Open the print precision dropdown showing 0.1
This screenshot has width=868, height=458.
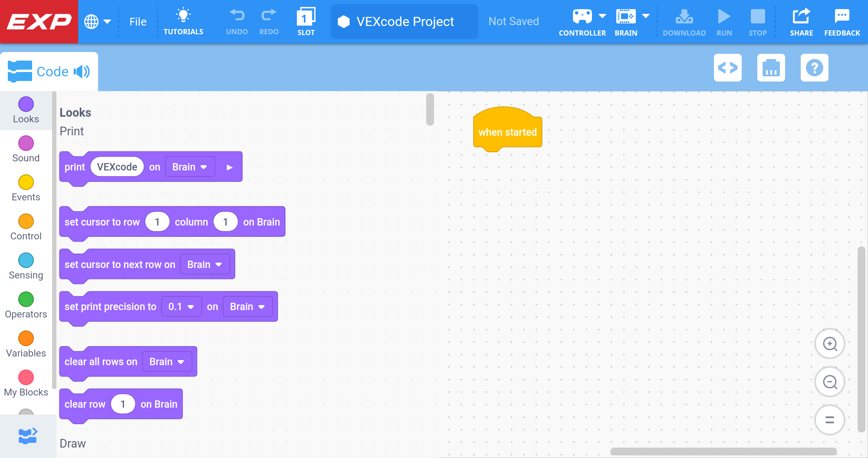[181, 307]
